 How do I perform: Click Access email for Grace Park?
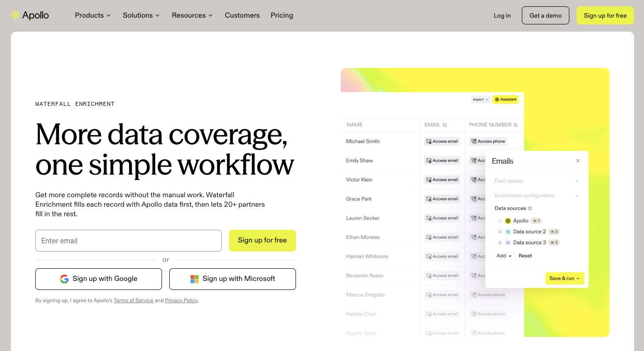point(442,199)
